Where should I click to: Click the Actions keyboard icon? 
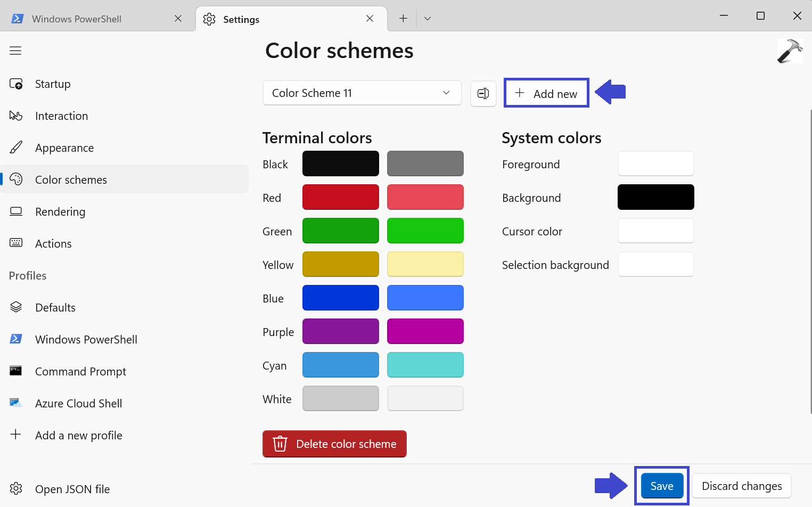click(x=16, y=243)
